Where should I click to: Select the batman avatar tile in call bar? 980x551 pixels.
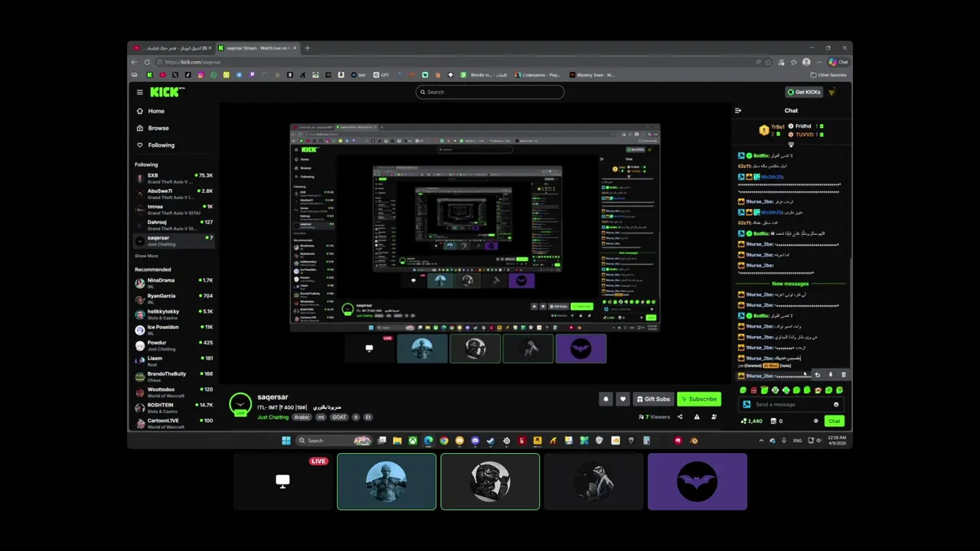tap(697, 481)
